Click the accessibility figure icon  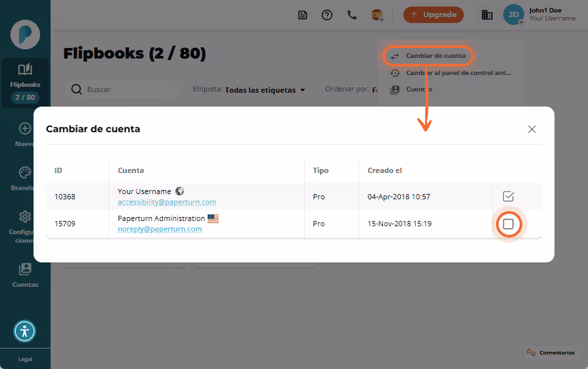pyautogui.click(x=25, y=331)
